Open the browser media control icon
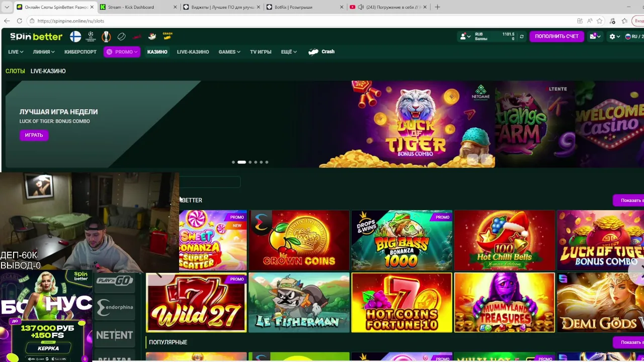This screenshot has width=644, height=362. [612, 21]
